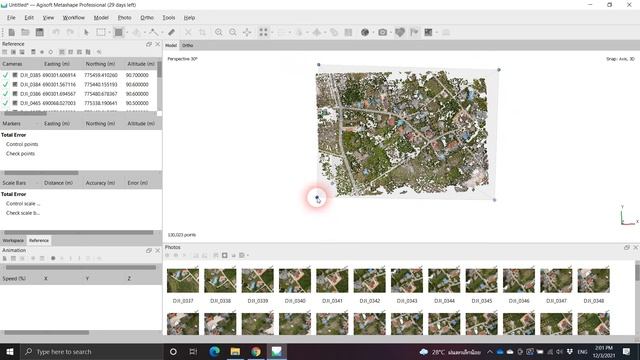Toggle the checkmark for camera DJI_0385

[5, 75]
